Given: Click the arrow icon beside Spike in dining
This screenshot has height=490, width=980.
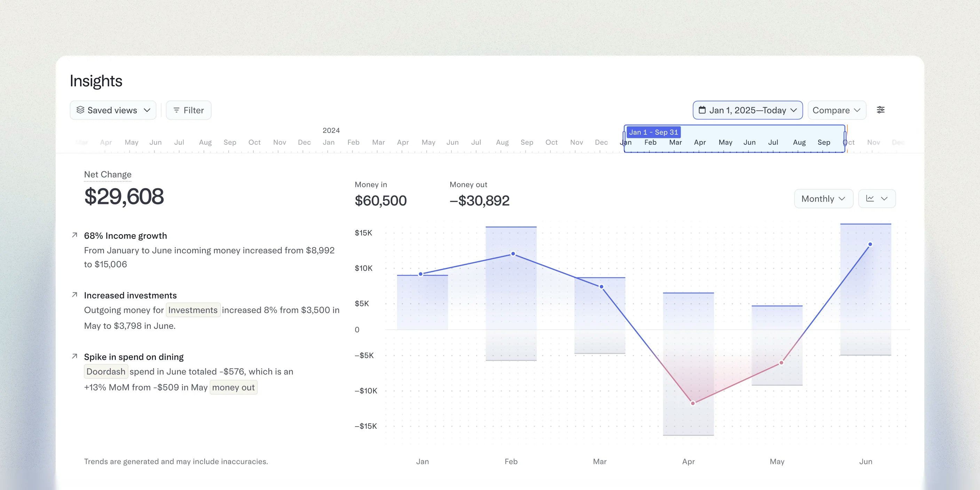Looking at the screenshot, I should [74, 356].
